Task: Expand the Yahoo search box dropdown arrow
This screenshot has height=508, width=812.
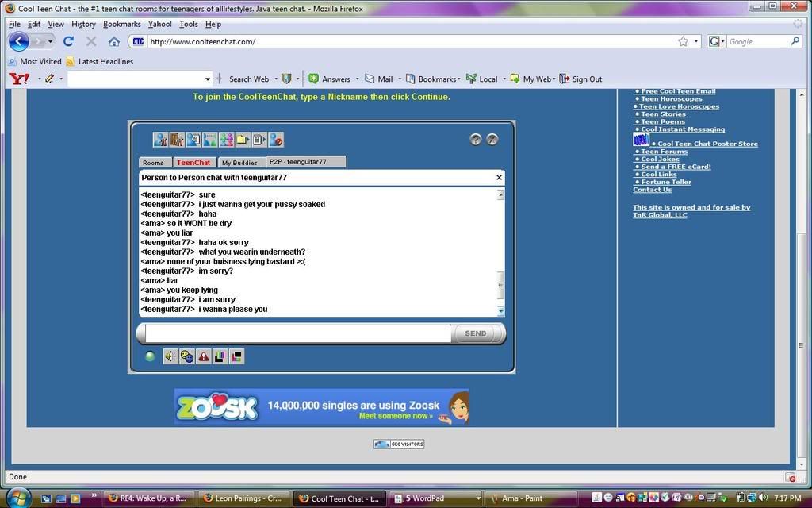Action: coord(208,79)
